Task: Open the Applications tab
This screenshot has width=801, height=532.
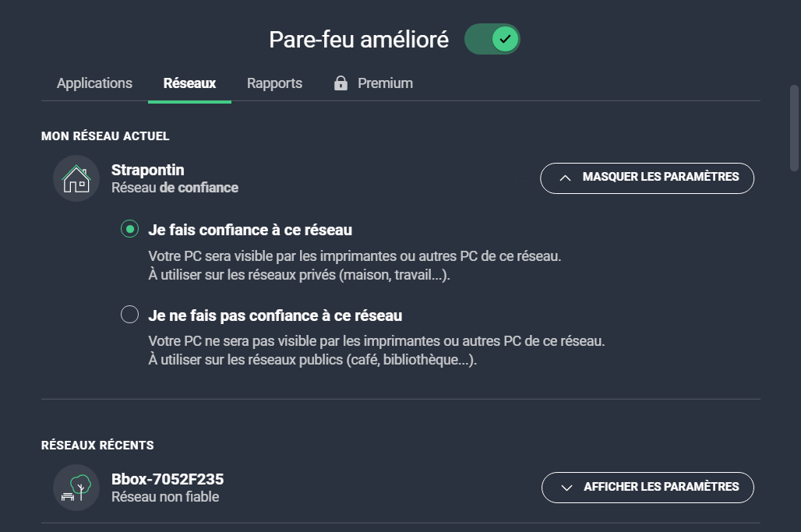Action: (x=94, y=83)
